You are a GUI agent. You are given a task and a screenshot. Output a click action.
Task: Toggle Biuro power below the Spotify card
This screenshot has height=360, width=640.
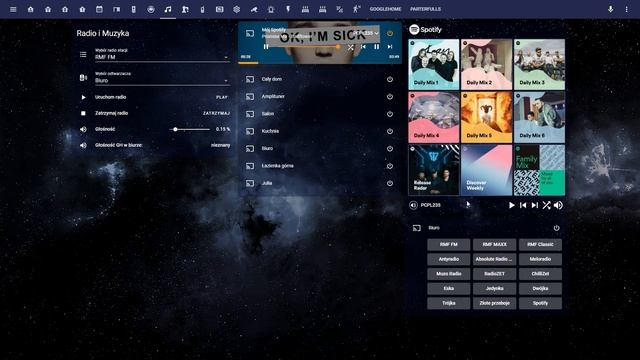pos(556,228)
